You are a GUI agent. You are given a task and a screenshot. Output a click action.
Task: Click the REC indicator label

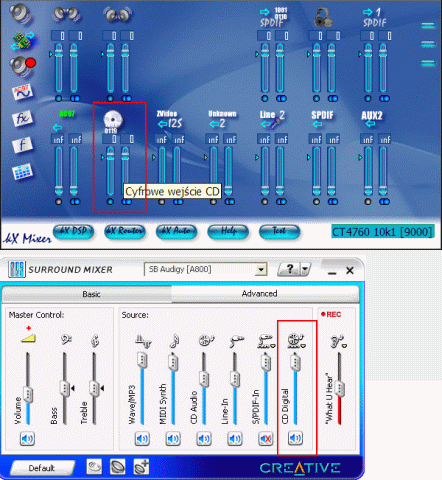(x=331, y=314)
